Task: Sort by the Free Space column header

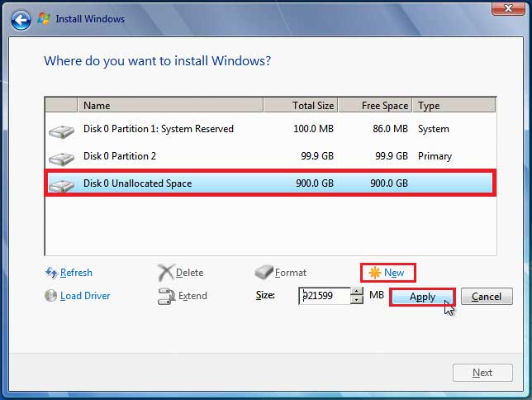Action: [375, 105]
